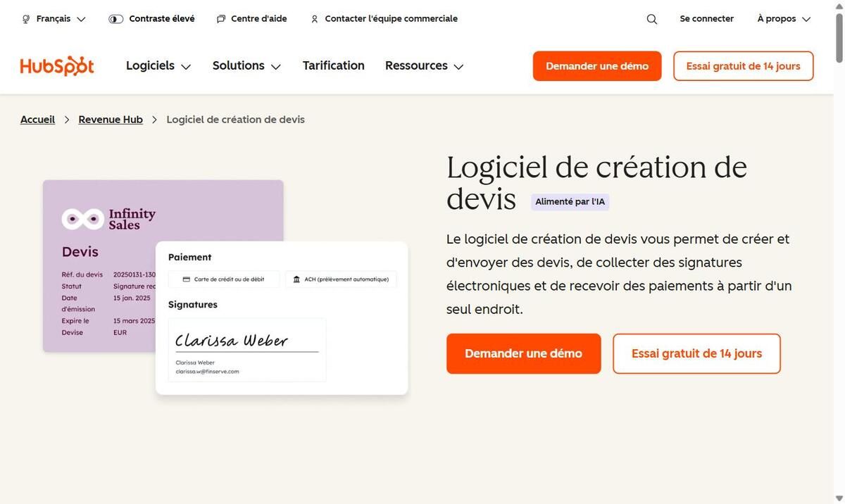Image resolution: width=845 pixels, height=504 pixels.
Task: Toggle Contraste élevé switch
Action: pos(116,19)
